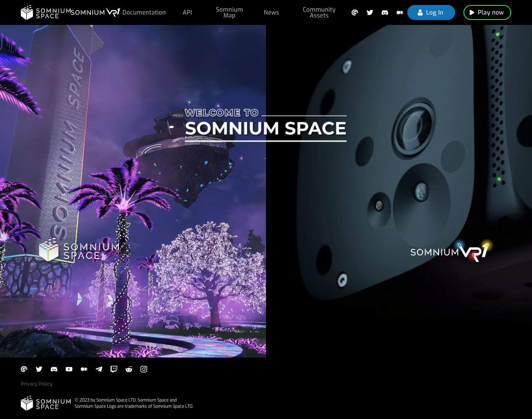Open the News menu item
Screen dimensions: 532x419
271,12
